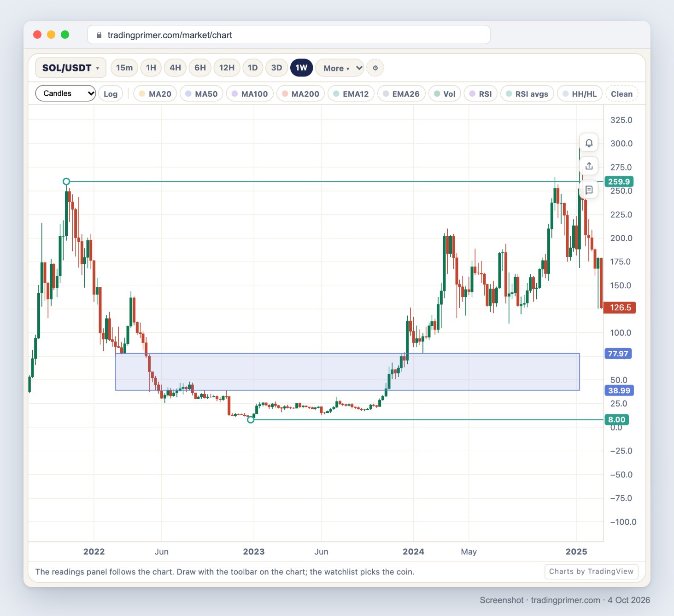The image size is (674, 616).
Task: Toggle the EMA26 indicator
Action: click(x=401, y=94)
